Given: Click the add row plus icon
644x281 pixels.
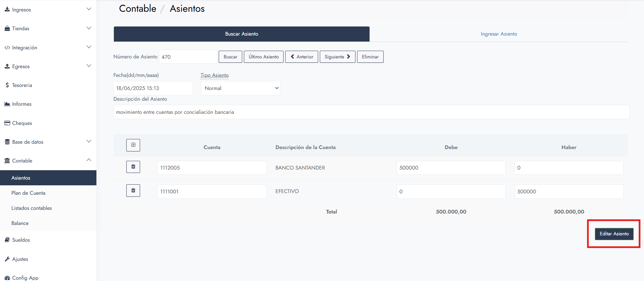Looking at the screenshot, I should pos(133,145).
